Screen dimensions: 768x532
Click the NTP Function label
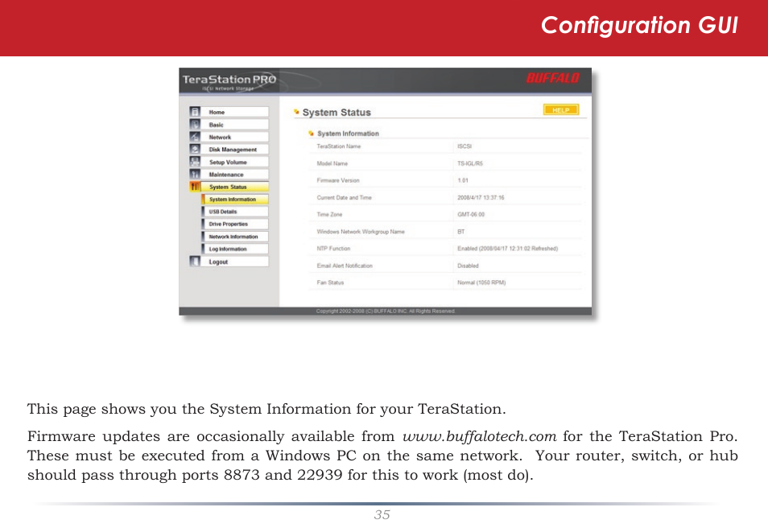coord(333,249)
